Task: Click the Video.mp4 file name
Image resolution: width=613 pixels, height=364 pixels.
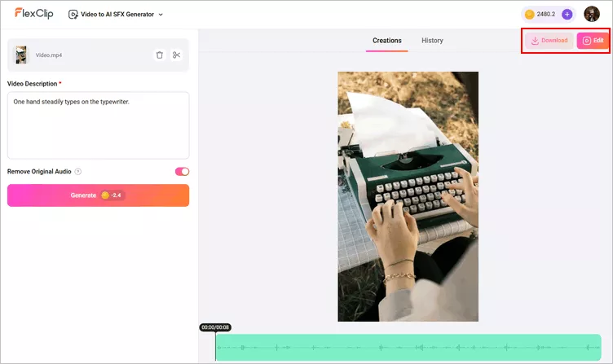Action: (x=49, y=55)
